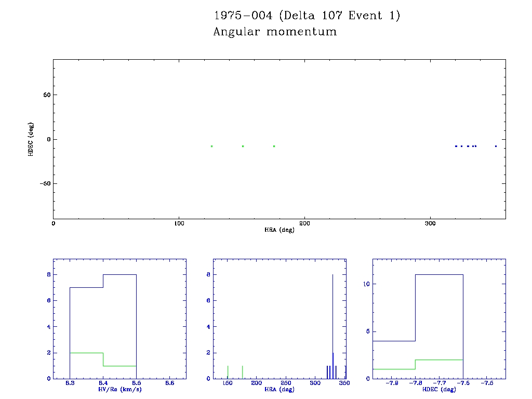Viewport: 532px width, 399px height.
Task: Select the middle green point in scatter plot
Action: (x=243, y=146)
